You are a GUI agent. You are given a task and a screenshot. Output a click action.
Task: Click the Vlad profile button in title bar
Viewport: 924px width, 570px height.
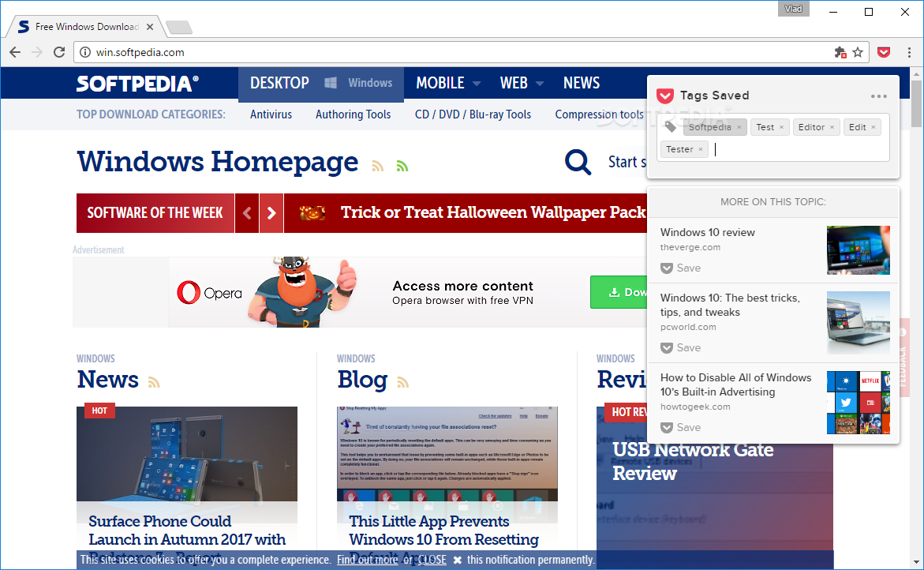click(793, 9)
